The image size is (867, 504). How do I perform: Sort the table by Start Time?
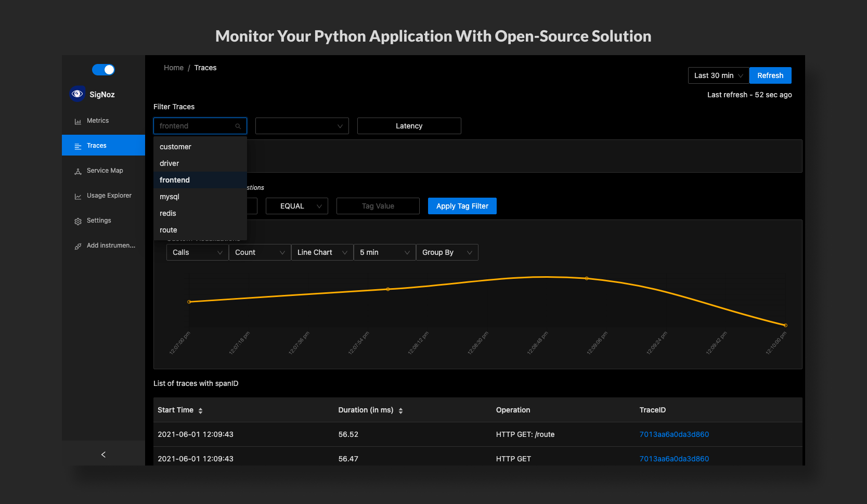pos(200,410)
